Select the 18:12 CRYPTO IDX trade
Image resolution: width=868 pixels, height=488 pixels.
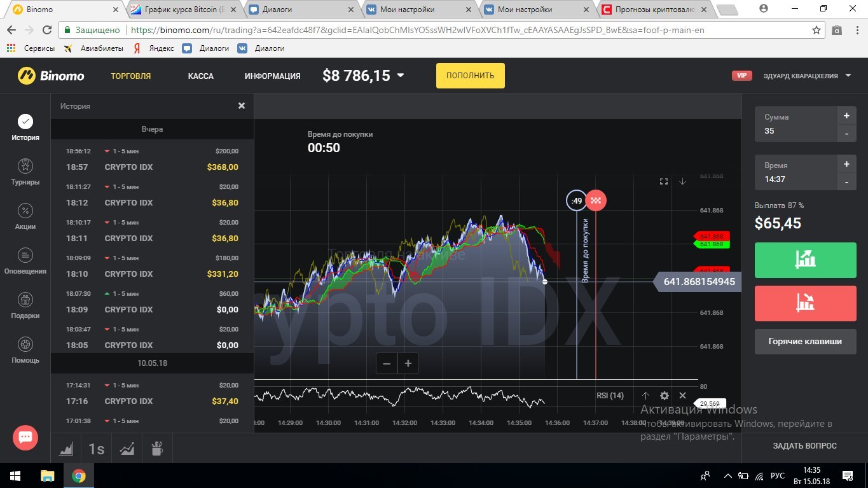[x=153, y=195]
